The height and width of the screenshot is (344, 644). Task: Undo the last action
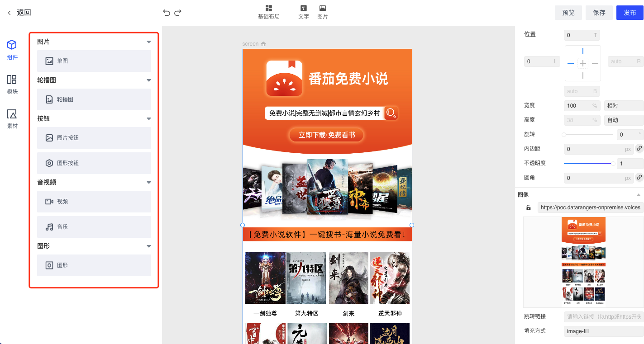pyautogui.click(x=167, y=13)
